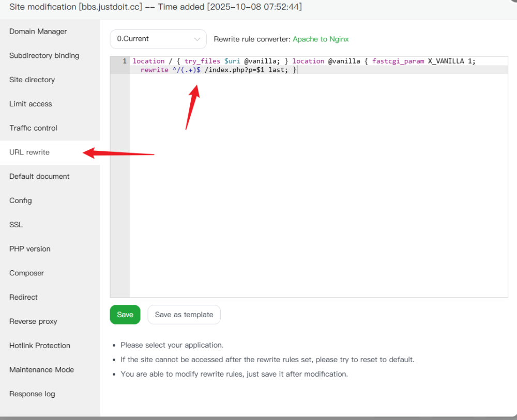Select the URL rewrite tab
This screenshot has width=517, height=420.
point(29,152)
